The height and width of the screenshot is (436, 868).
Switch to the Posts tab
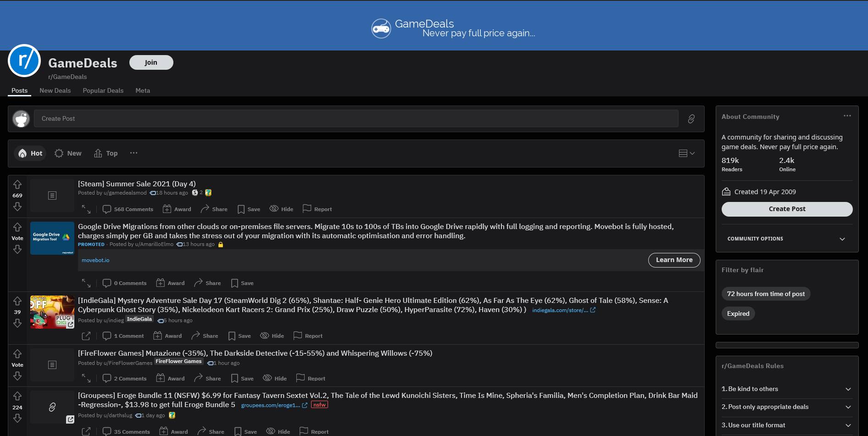[x=20, y=91]
